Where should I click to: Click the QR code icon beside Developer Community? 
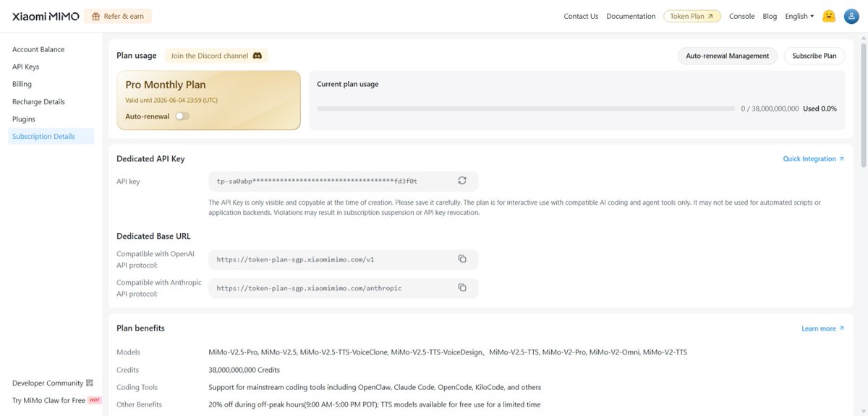click(90, 383)
